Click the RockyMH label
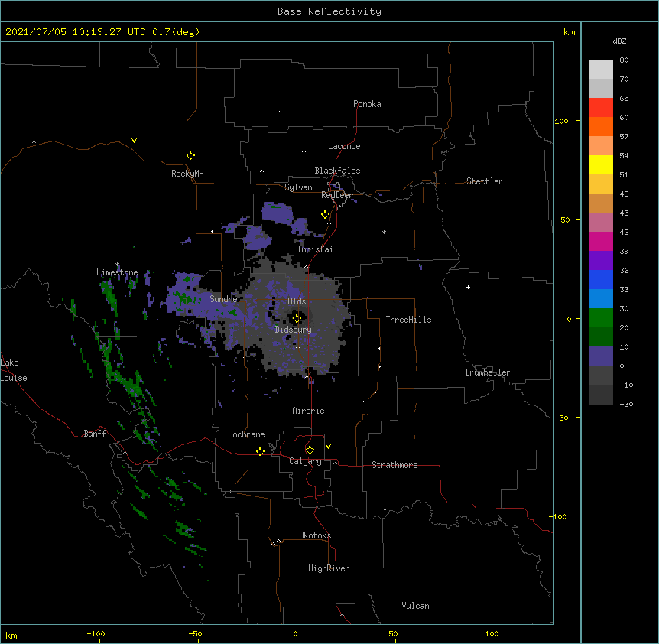Viewport: 659px width, 644px height. (187, 174)
